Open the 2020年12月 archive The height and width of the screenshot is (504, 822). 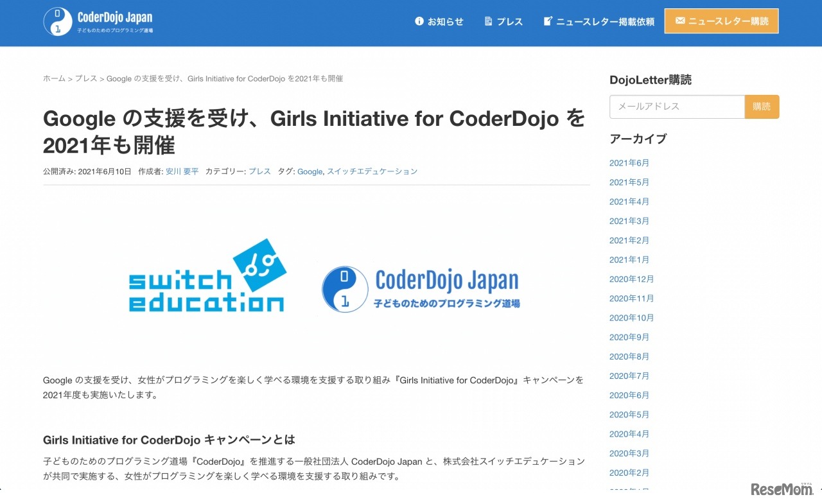coord(632,279)
